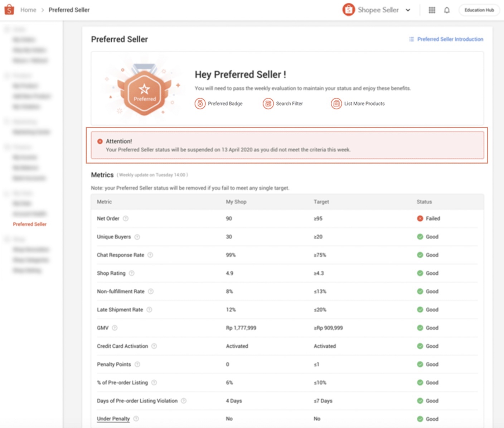
Task: Click the Shopee logo in the top left
Action: (x=9, y=9)
